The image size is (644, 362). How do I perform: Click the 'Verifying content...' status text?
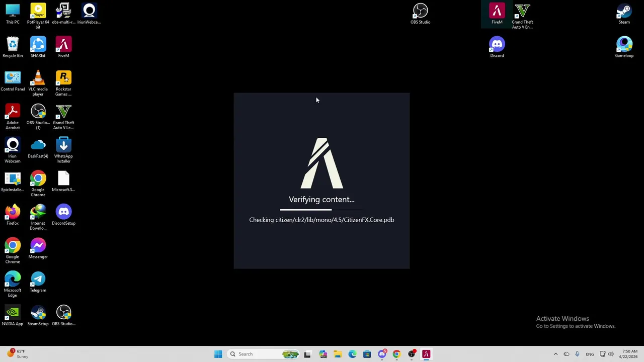pos(321,200)
